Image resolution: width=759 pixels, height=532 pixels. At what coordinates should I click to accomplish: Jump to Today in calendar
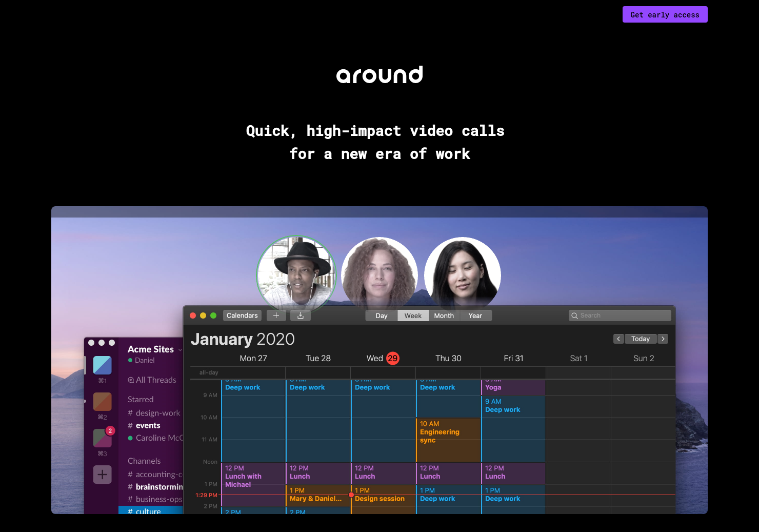click(x=641, y=339)
